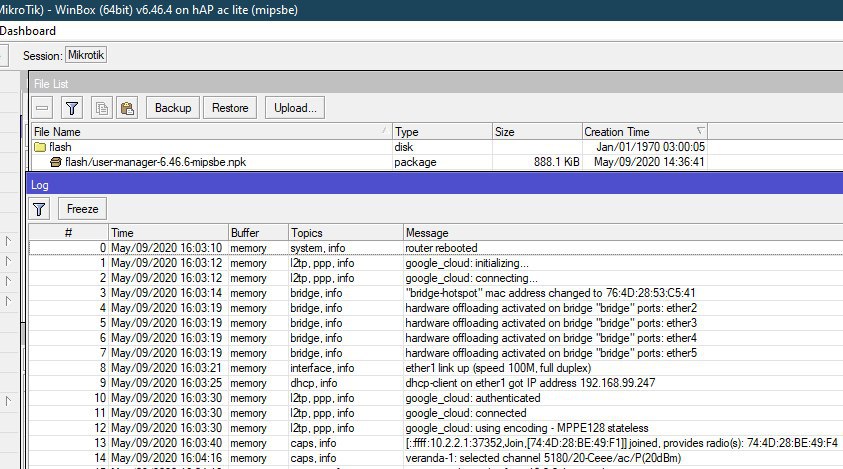Sort files by Size column header
843x469 pixels.
coord(537,132)
